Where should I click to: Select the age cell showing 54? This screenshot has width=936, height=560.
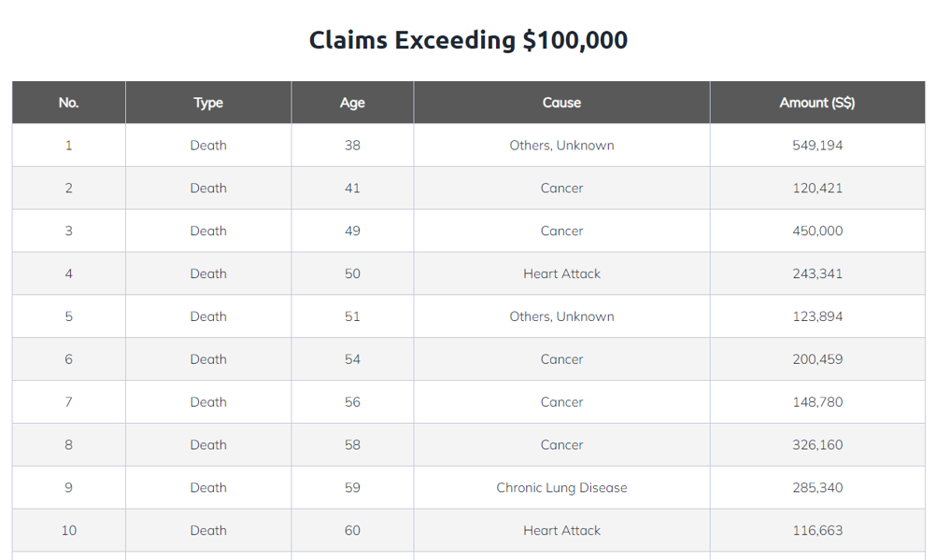[x=352, y=359]
